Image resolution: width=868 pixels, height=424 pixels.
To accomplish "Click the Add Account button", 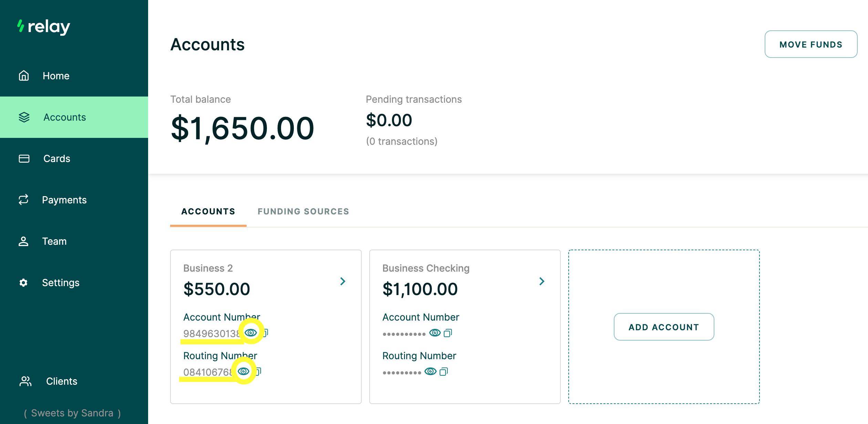I will pos(664,327).
